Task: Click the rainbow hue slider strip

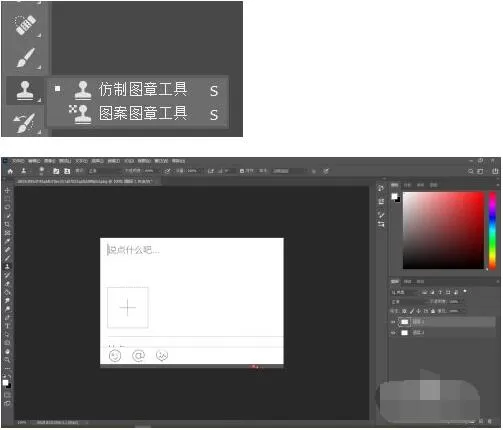Action: (x=492, y=230)
